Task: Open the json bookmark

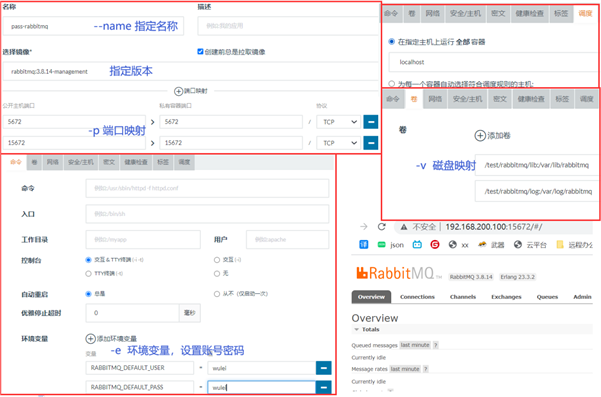Action: (391, 245)
